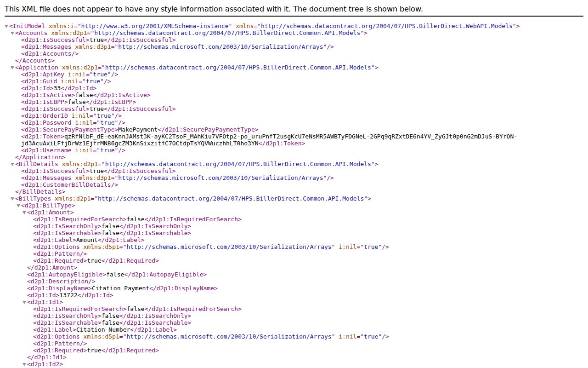Toggle the d2p1:Id2 node arrow
Screen dimensions: 588x368
pos(24,364)
